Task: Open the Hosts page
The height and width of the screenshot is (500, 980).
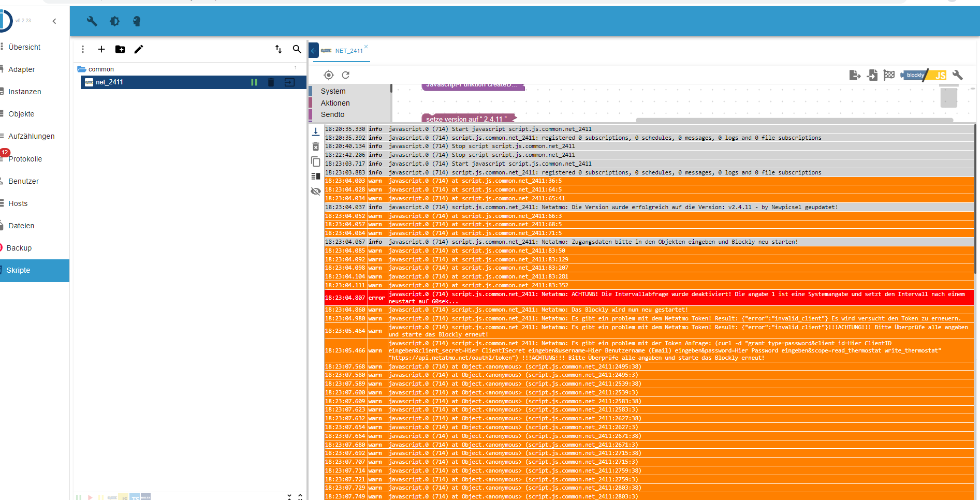Action: point(18,203)
